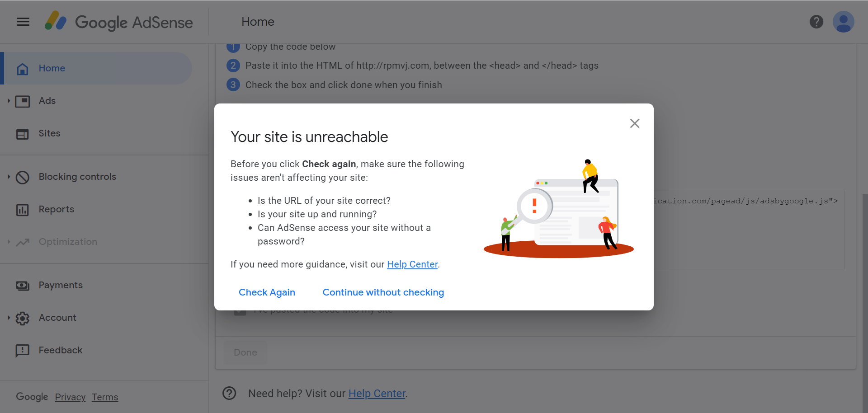868x413 pixels.
Task: Click Continue without checking
Action: 383,292
